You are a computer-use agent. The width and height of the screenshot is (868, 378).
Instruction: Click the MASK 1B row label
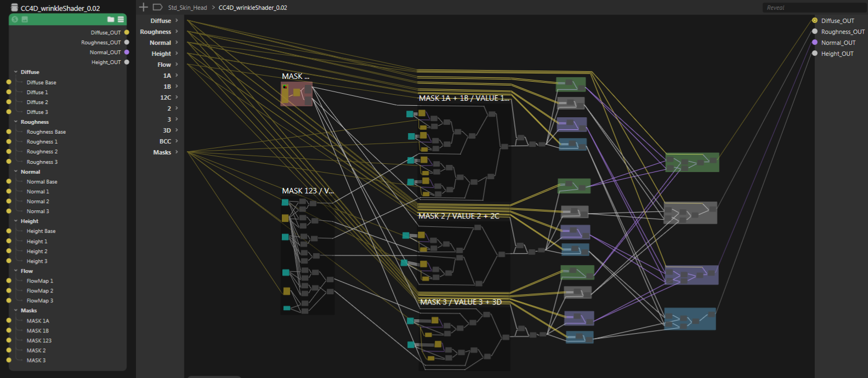coord(38,330)
